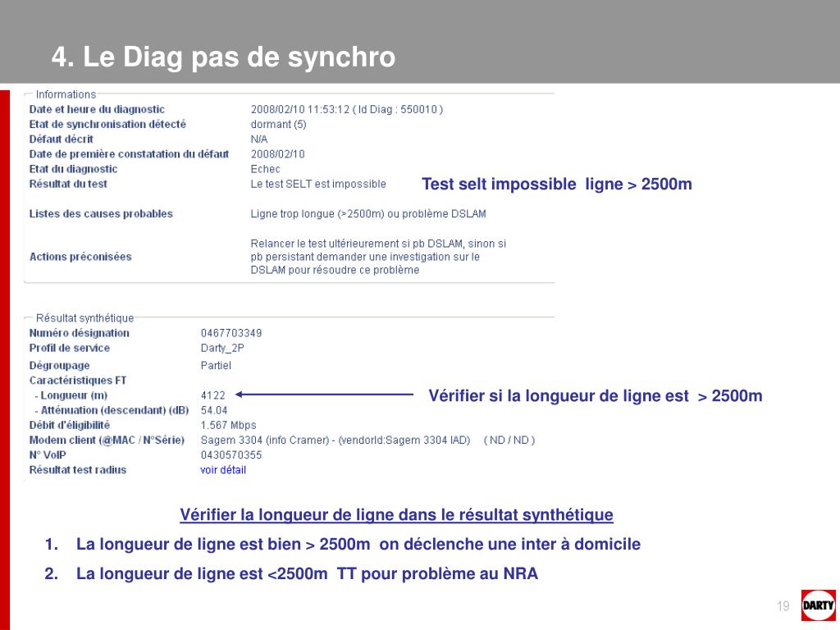Click 'Date de première constatation du défaut' label
This screenshot has height=630, width=840.
pyautogui.click(x=129, y=154)
